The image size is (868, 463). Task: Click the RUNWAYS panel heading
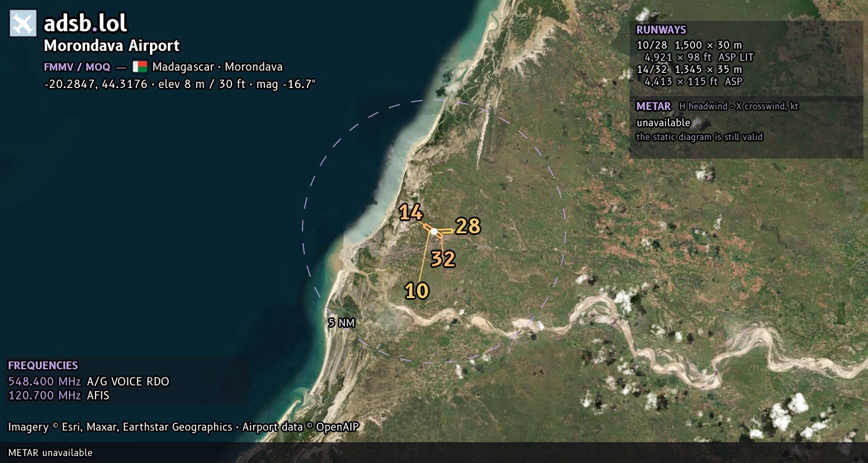tap(661, 30)
